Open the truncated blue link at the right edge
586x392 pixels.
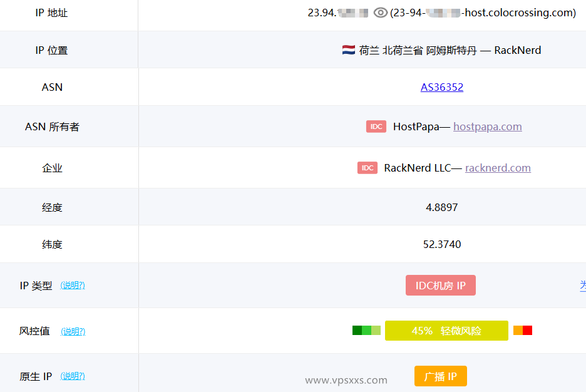[582, 285]
